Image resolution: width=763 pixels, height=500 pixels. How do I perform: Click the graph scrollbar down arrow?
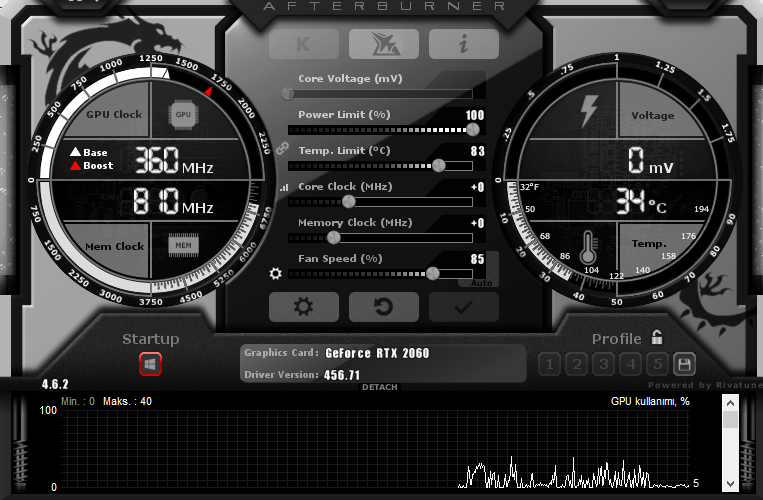pyautogui.click(x=730, y=483)
